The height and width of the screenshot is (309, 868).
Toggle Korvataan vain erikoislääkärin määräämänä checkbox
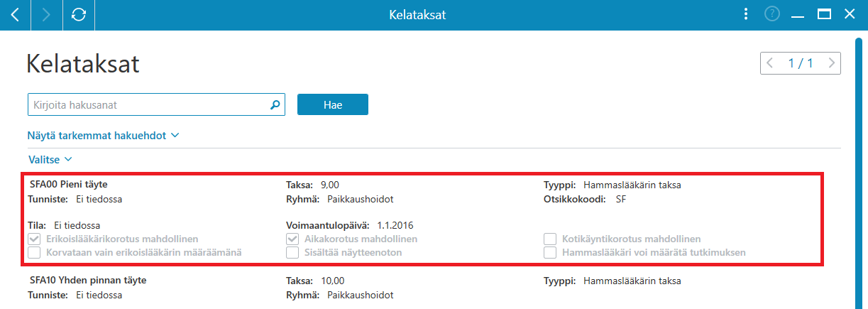click(33, 252)
